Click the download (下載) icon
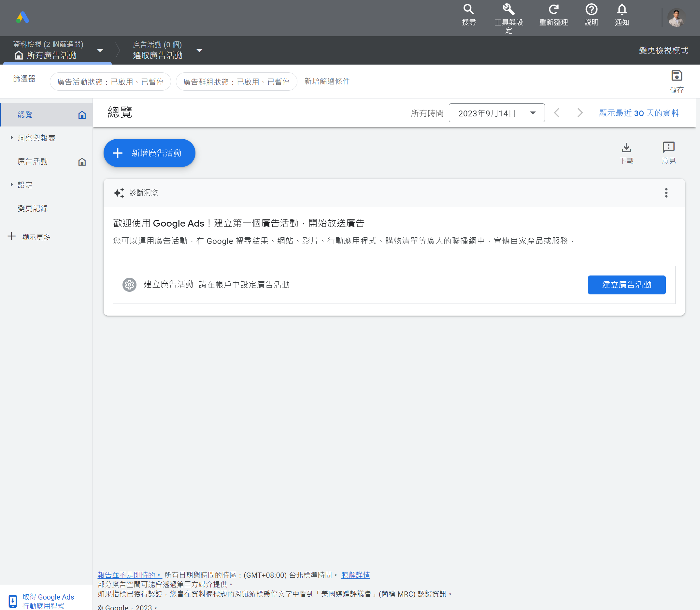 point(626,148)
